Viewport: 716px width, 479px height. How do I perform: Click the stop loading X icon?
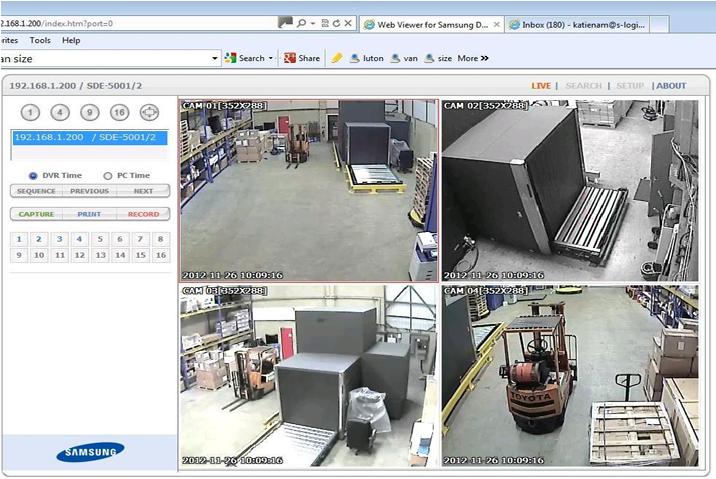[x=348, y=23]
